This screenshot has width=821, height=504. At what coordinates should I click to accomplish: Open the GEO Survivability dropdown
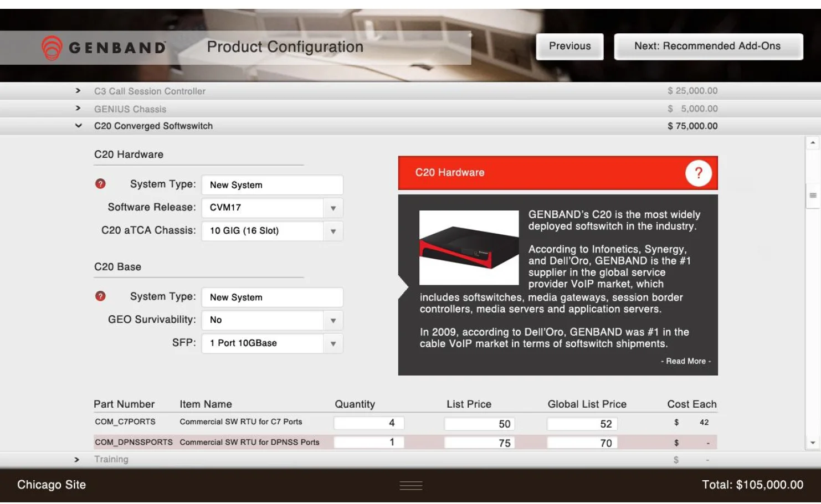[333, 320]
